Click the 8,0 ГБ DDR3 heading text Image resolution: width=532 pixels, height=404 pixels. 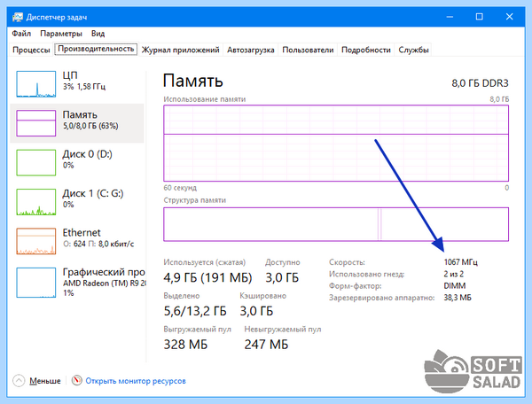480,83
